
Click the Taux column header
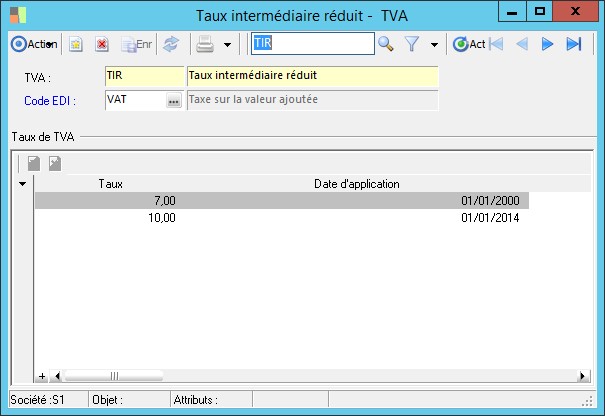point(110,184)
